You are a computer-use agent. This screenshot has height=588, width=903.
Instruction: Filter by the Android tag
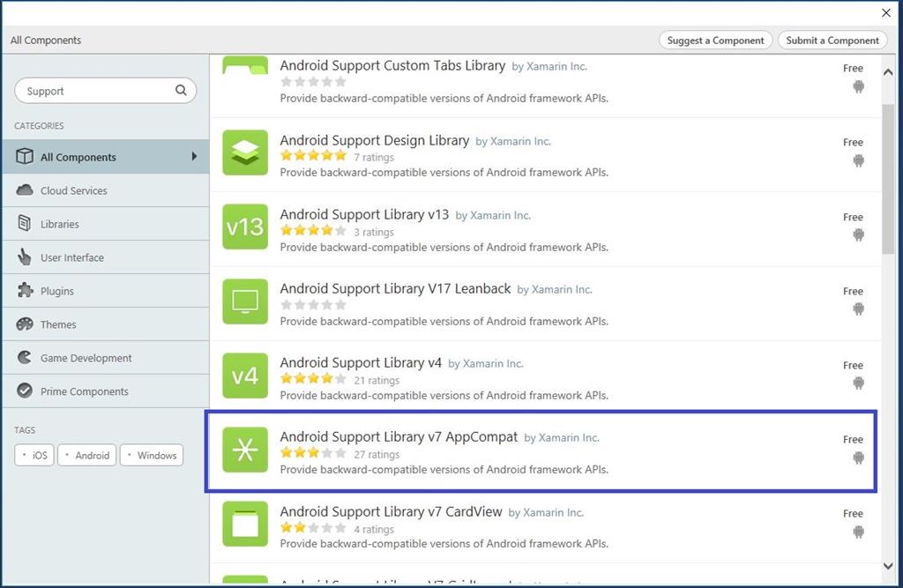tap(87, 455)
